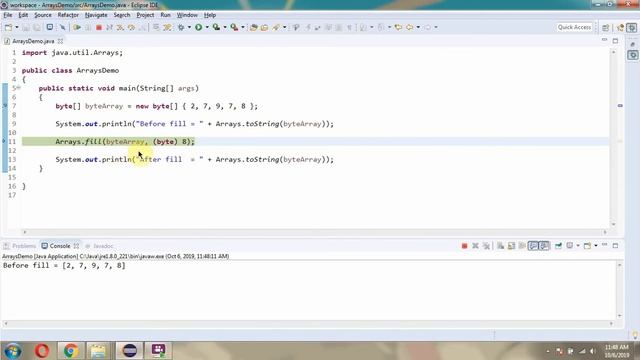640x360 pixels.
Task: Click the Last Edit Location arrow icon
Action: 398,27
